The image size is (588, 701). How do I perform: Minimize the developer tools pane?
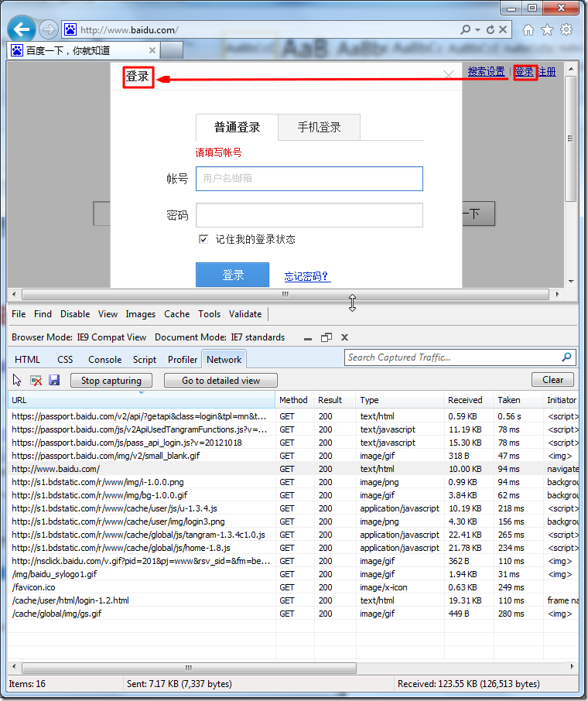pos(308,338)
